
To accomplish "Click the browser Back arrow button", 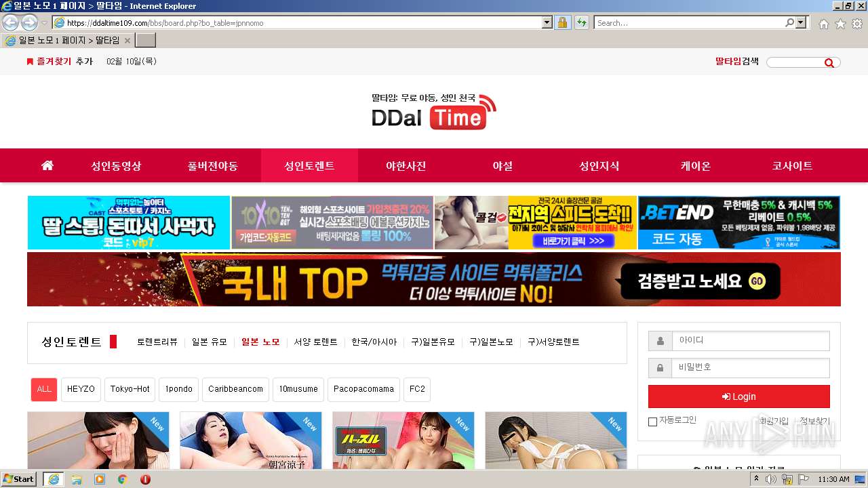I will pyautogui.click(x=10, y=22).
